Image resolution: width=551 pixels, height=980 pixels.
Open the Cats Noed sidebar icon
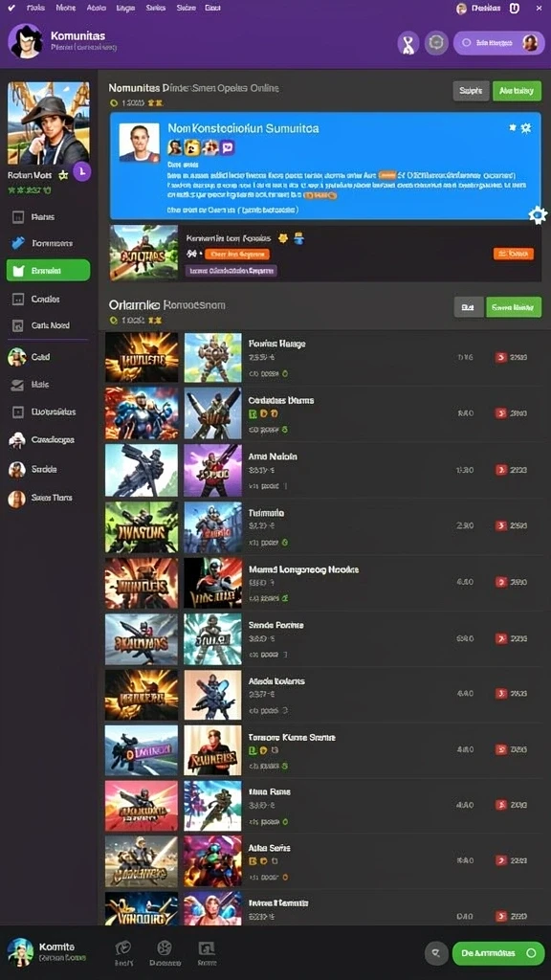[18, 325]
